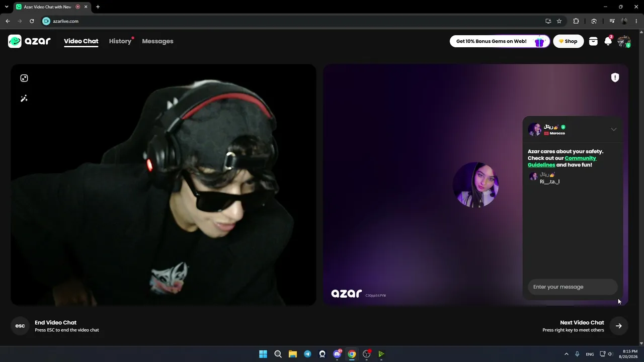The image size is (644, 362).
Task: Report user via the shield icon
Action: [x=615, y=77]
